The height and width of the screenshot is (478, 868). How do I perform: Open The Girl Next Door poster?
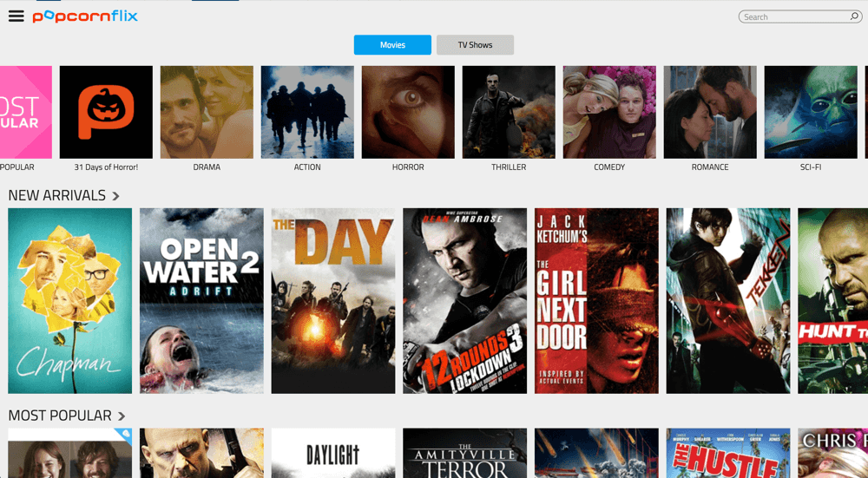point(597,301)
